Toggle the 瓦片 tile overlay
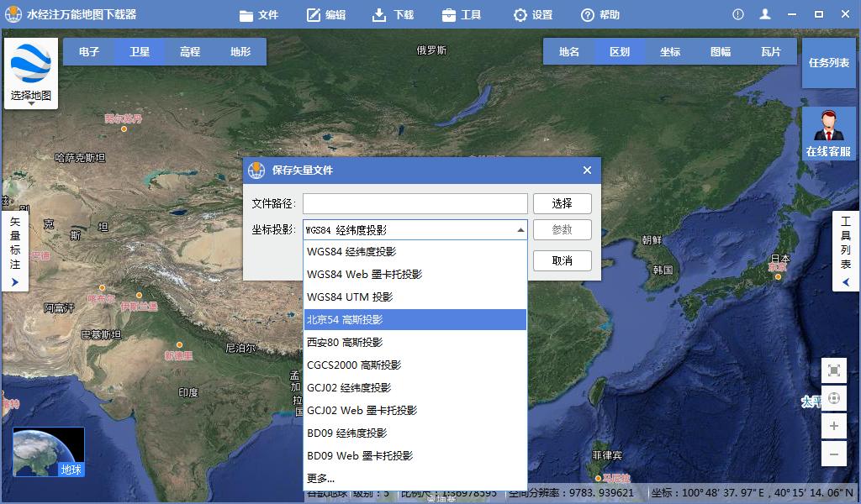This screenshot has height=504, width=861. click(771, 51)
